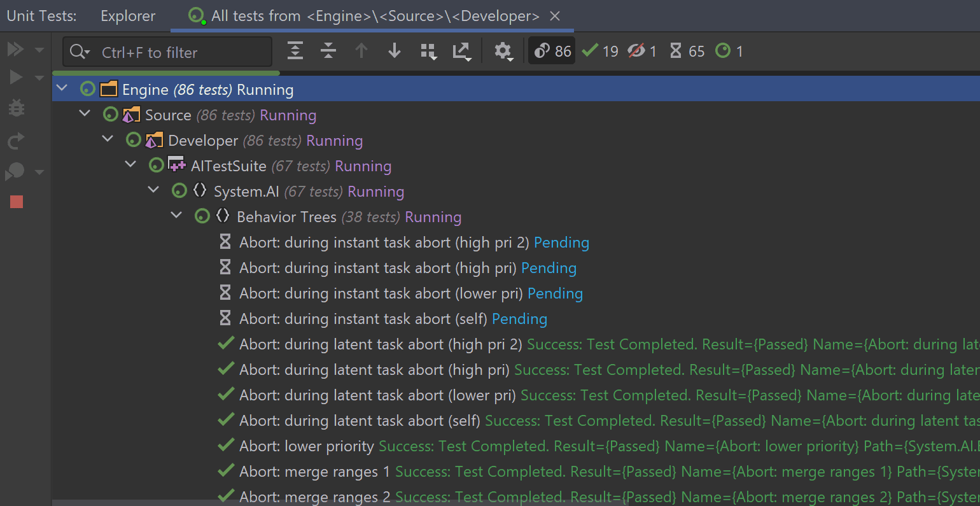Jump to the previous failed test
980x506 pixels.
click(361, 51)
